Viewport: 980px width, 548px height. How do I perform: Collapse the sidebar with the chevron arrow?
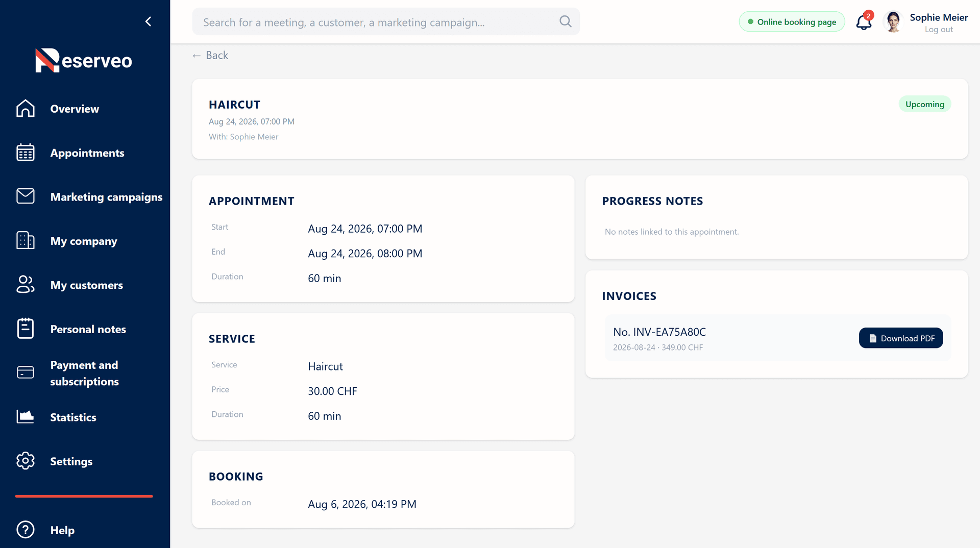[149, 21]
